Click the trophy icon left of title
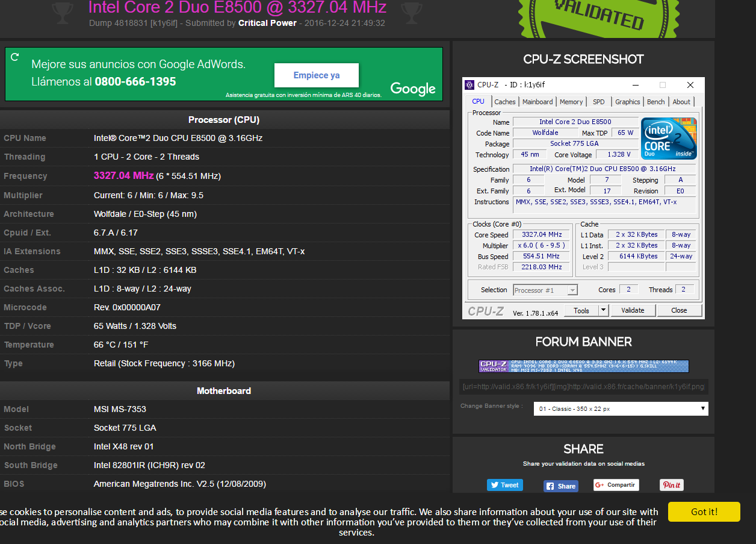This screenshot has height=544, width=756. pyautogui.click(x=64, y=11)
